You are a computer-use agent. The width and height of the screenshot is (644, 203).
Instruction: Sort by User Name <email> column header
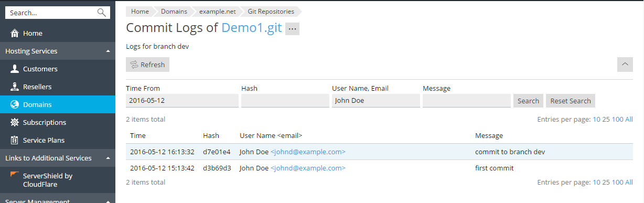(271, 135)
